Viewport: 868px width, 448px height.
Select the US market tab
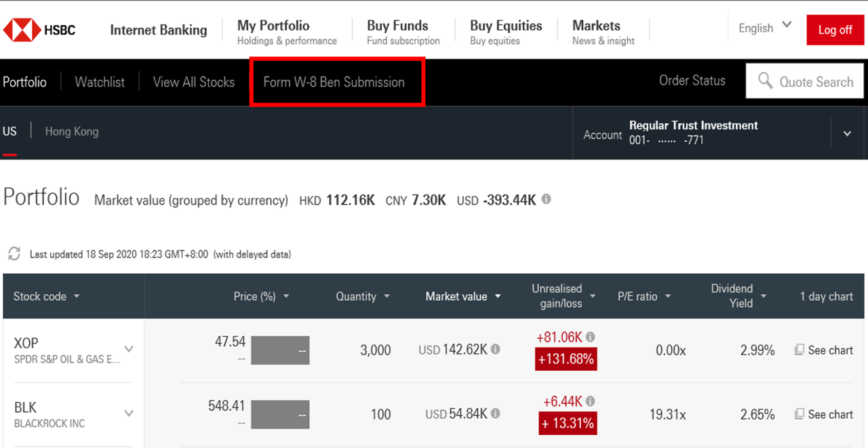[9, 131]
